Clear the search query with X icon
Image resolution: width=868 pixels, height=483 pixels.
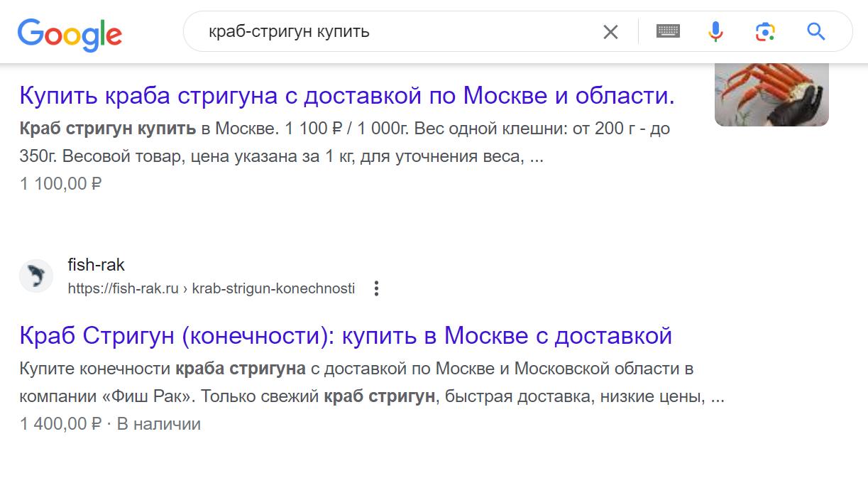click(610, 32)
